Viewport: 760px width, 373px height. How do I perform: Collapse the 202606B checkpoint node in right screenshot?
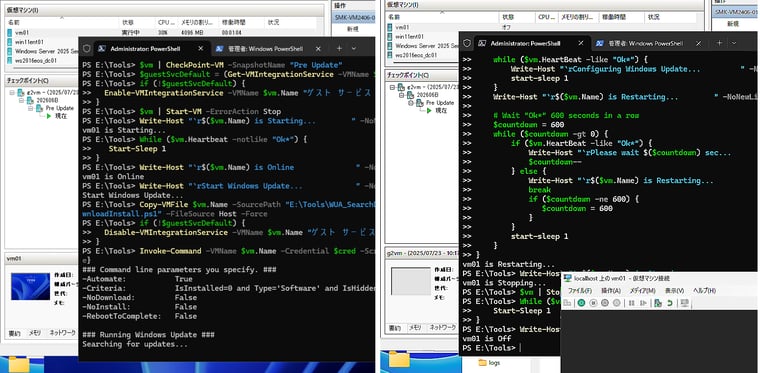[x=401, y=95]
